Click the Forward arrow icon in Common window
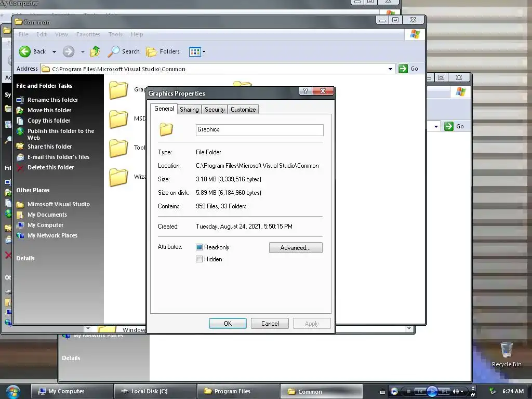The height and width of the screenshot is (399, 532). coord(69,51)
